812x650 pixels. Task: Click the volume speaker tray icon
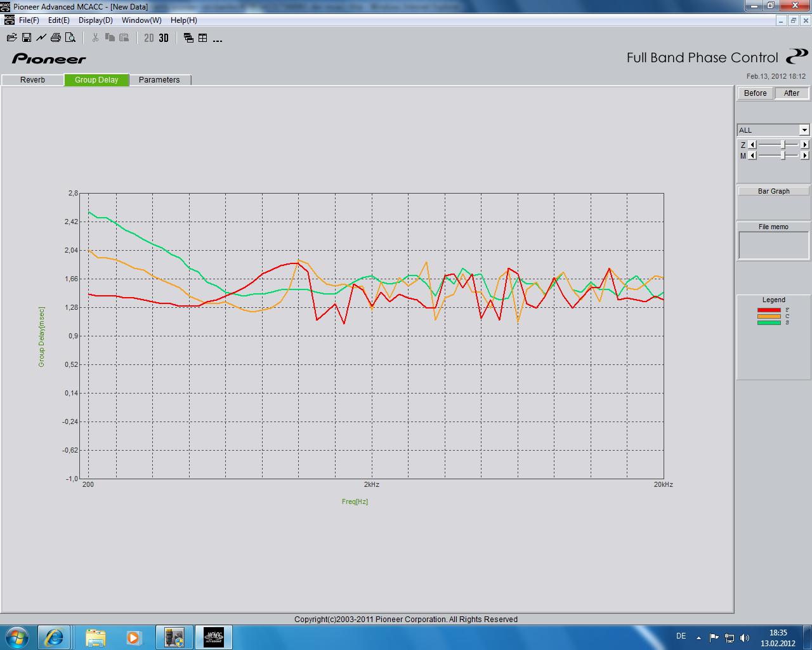(x=745, y=637)
